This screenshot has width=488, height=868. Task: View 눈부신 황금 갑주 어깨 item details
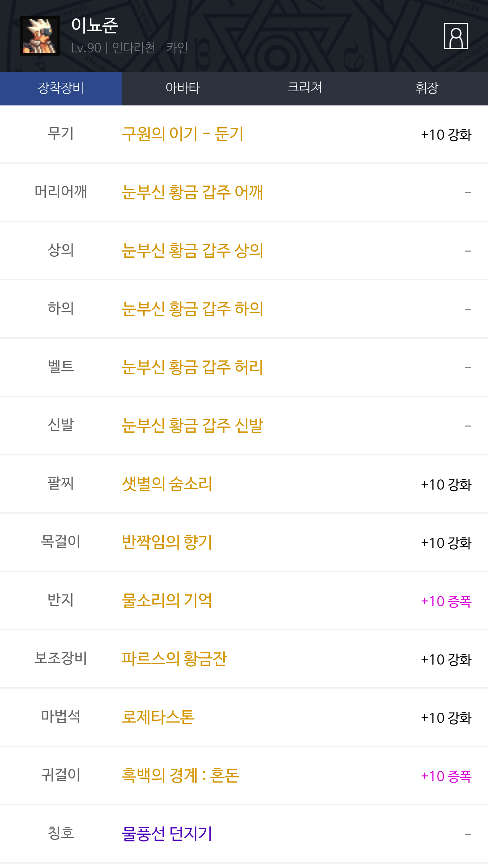pos(192,192)
